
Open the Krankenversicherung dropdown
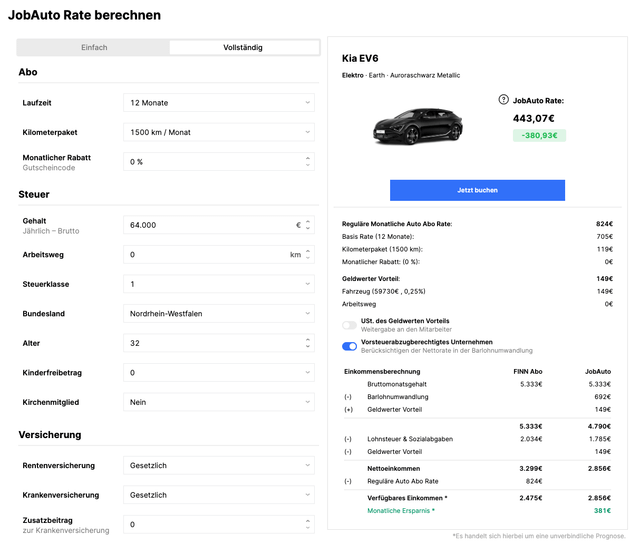219,495
